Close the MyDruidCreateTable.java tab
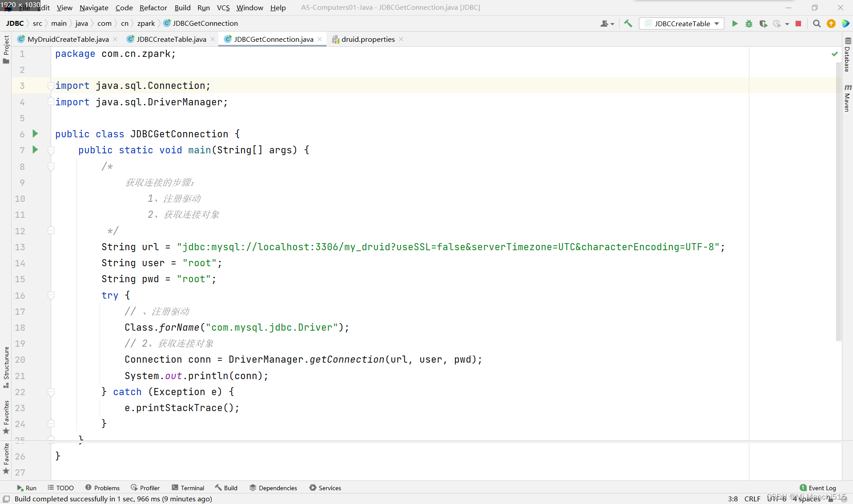 coord(115,39)
